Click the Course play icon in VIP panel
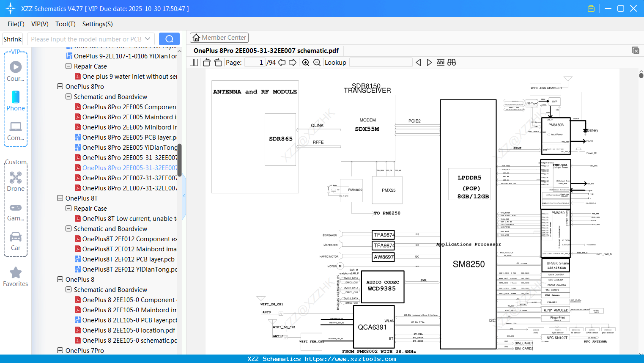644x363 pixels. 15,66
